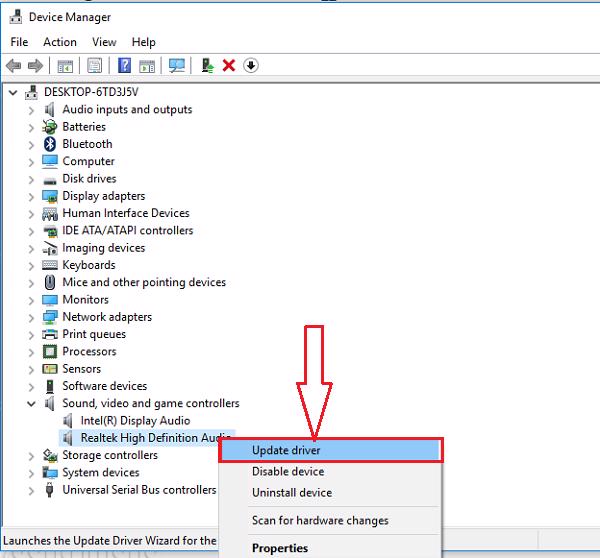Expand the Network adapters category
Viewport: 600px width, 558px height.
31,317
